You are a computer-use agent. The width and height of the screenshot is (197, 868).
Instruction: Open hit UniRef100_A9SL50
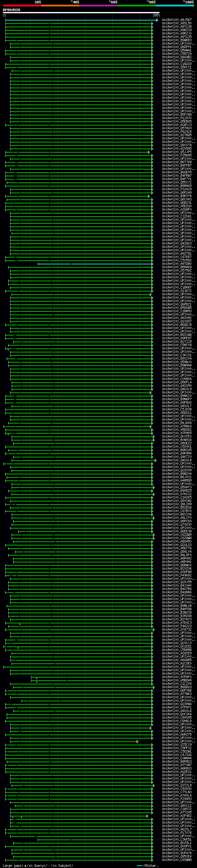coord(177,24)
